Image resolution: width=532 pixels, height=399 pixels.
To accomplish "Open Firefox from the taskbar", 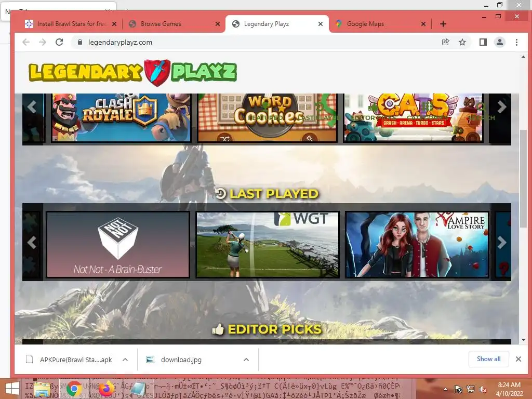I will [x=106, y=389].
